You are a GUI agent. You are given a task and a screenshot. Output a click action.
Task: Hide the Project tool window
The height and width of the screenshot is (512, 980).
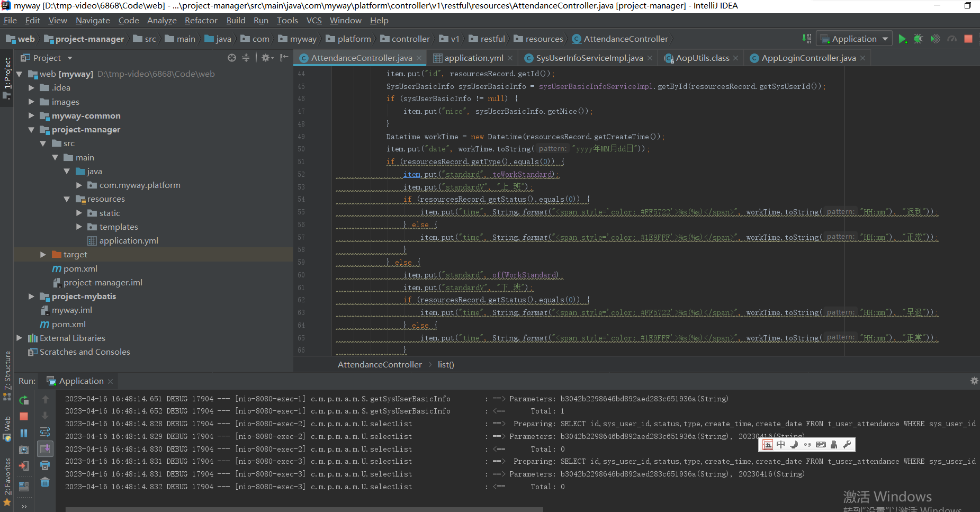click(x=284, y=58)
